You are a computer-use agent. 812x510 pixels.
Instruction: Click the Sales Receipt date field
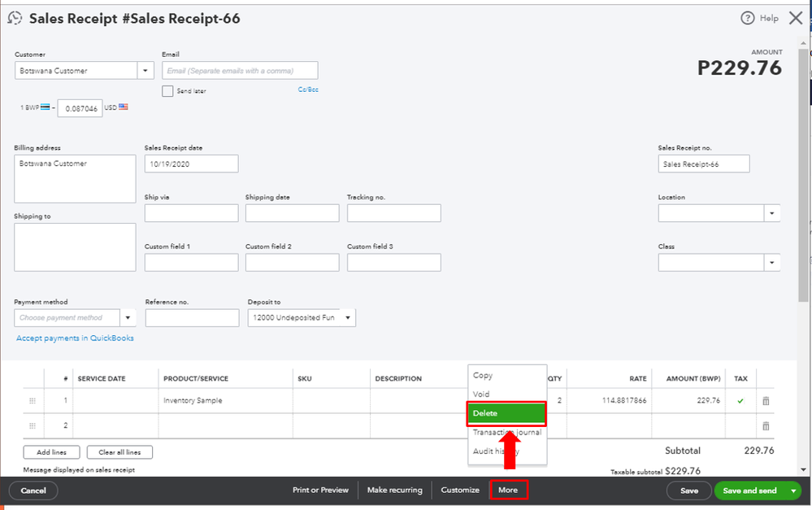coord(191,163)
